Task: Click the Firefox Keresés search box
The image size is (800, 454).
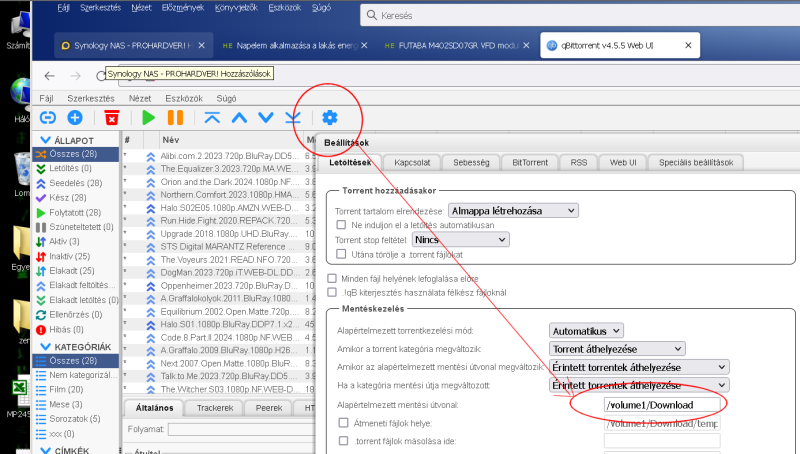Action: tap(580, 15)
